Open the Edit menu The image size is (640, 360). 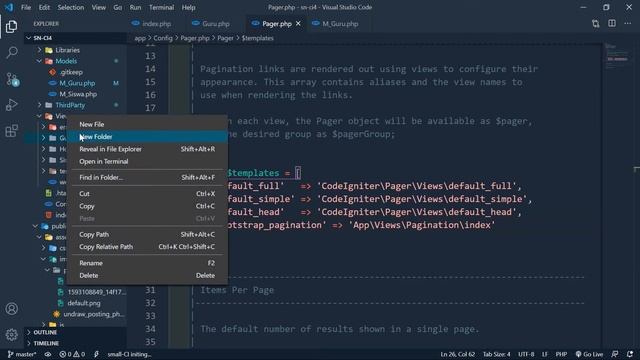44,7
